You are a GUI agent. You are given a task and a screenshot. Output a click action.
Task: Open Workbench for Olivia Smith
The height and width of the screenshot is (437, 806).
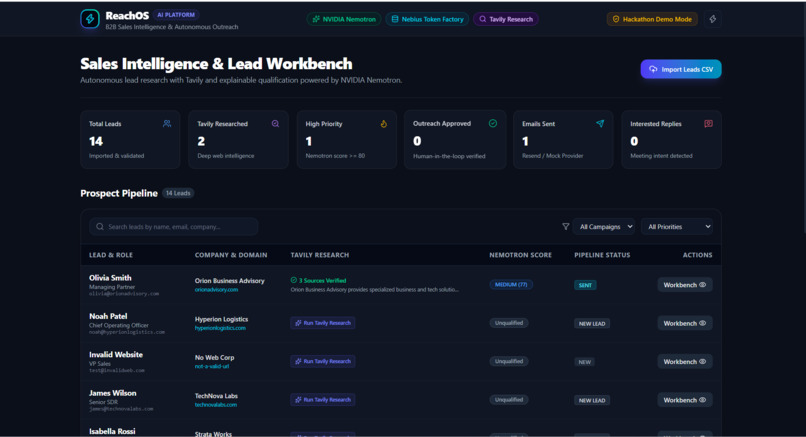coord(685,285)
